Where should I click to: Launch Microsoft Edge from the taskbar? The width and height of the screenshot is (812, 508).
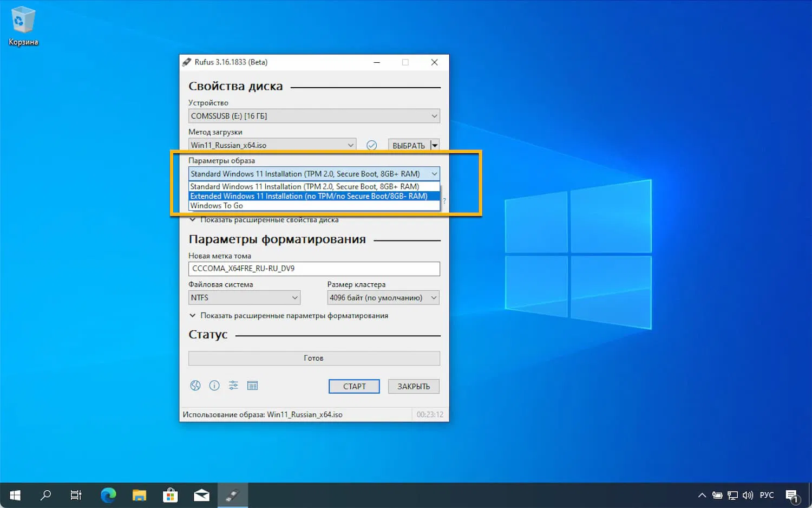[108, 495]
